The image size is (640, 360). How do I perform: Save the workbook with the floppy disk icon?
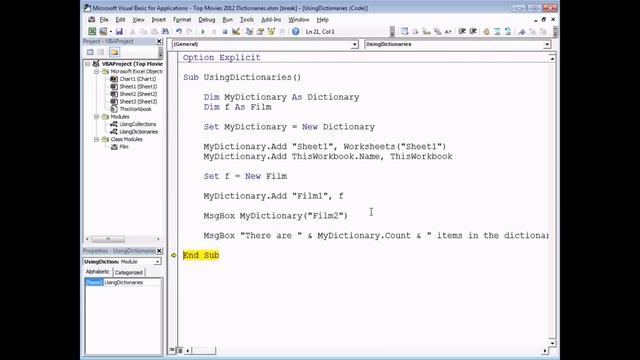(119, 31)
